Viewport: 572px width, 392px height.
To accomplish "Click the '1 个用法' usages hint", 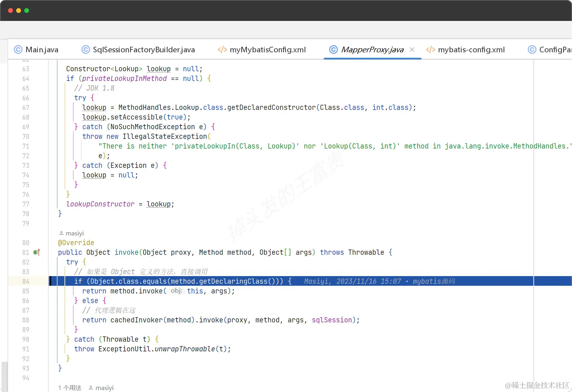I will [x=70, y=388].
